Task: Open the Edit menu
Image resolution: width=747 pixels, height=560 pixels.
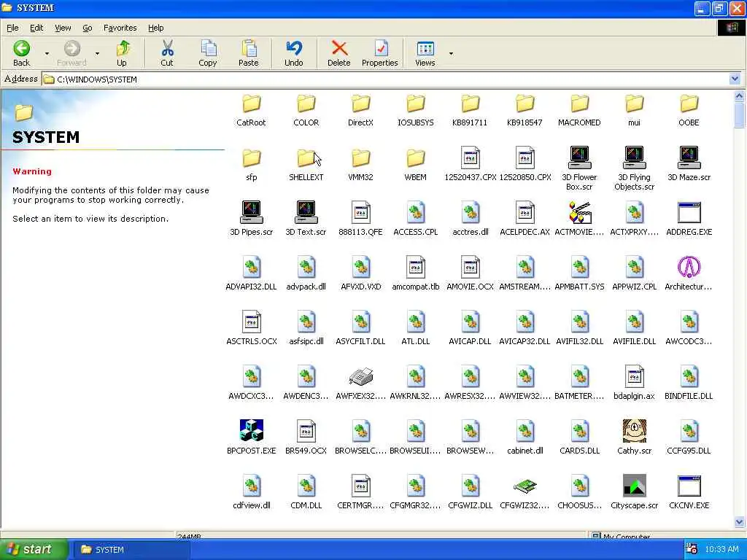Action: [36, 28]
